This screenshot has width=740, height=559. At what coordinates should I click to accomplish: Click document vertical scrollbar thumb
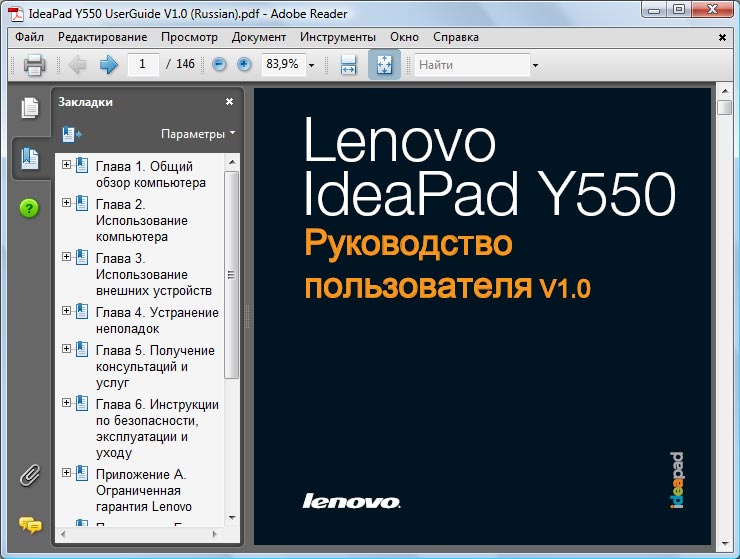pyautogui.click(x=724, y=107)
